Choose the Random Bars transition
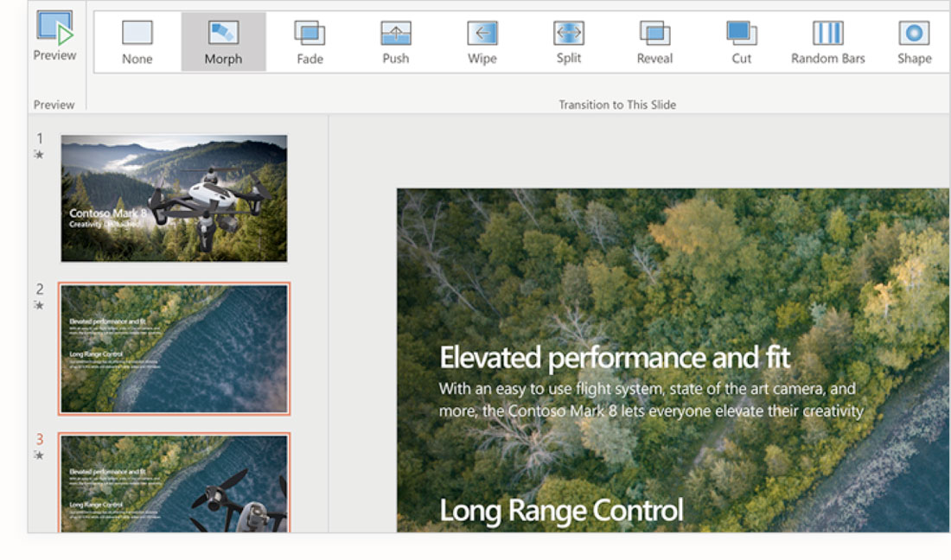Image resolution: width=951 pixels, height=560 pixels. click(828, 41)
